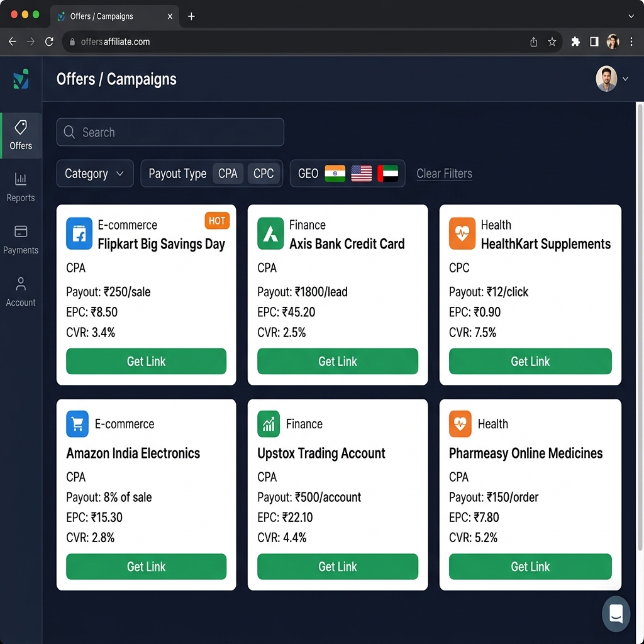Click Flipkart Big Savings Day title

[x=162, y=244]
